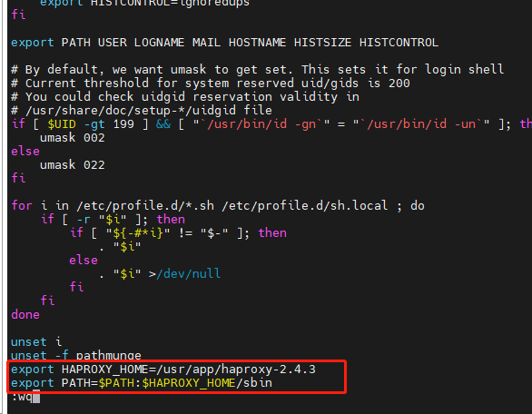The image size is (532, 414).
Task: Click the 'if [ $UID -gt 199 ]' line
Action: tap(271, 123)
